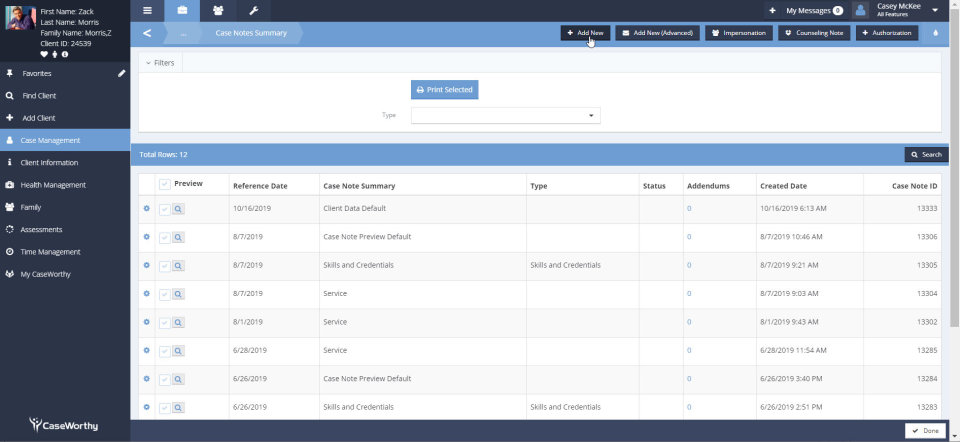960x442 pixels.
Task: Open addendums link for case note 13305
Action: coord(689,265)
